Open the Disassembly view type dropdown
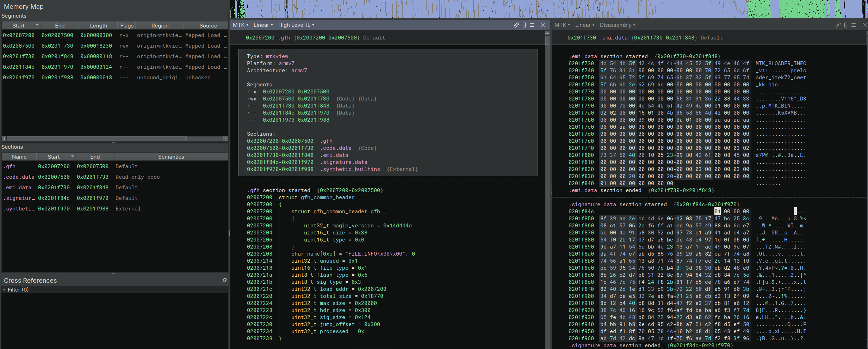The image size is (868, 349). [x=617, y=25]
